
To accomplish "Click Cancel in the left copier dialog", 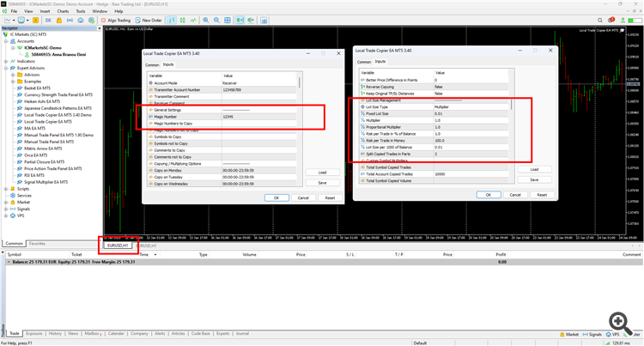I will click(303, 197).
